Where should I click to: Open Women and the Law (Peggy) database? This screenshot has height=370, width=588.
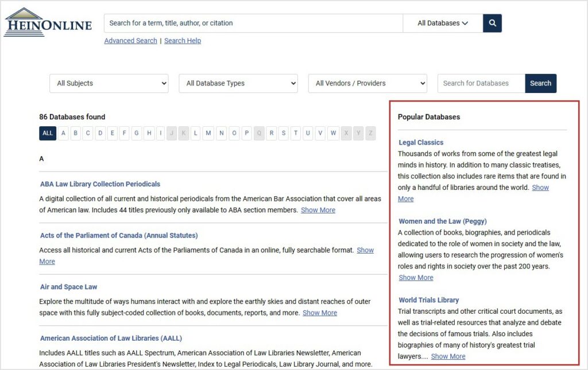(443, 221)
